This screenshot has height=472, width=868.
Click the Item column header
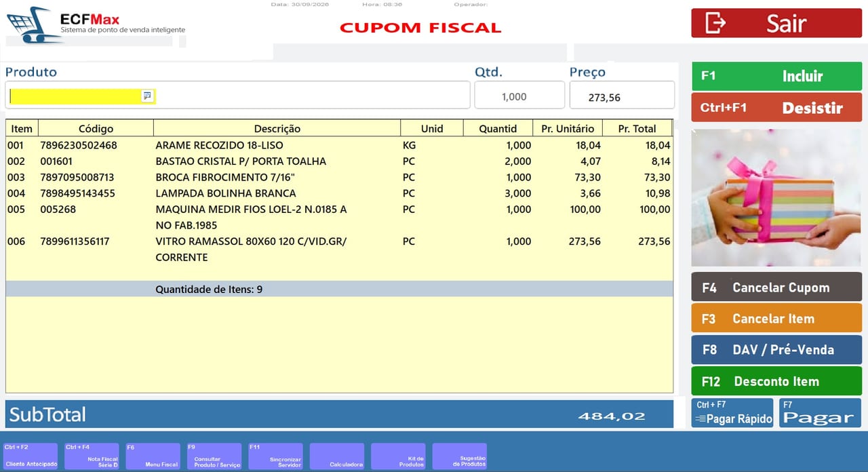pyautogui.click(x=22, y=128)
